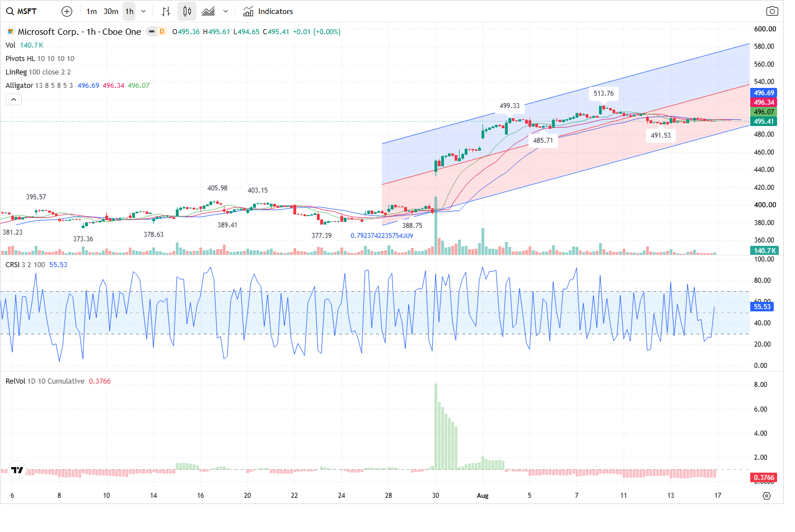
Task: Select the Area chart style icon
Action: click(x=208, y=11)
